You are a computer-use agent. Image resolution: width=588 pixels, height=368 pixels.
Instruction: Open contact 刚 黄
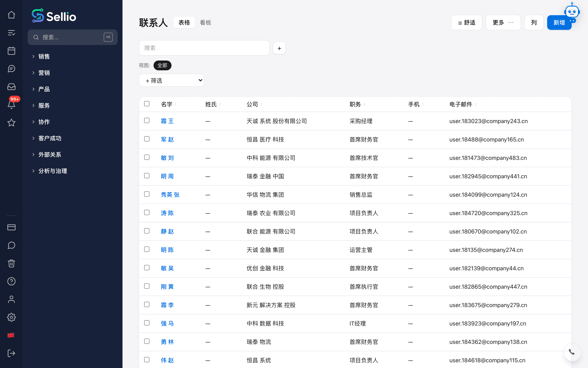[167, 287]
